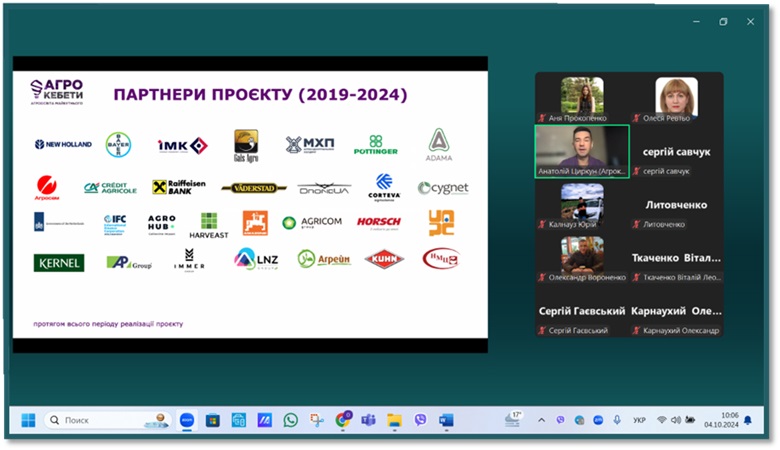Viewport: 780px width, 450px height.
Task: Switch to Google Chrome on the taskbar
Action: click(343, 420)
